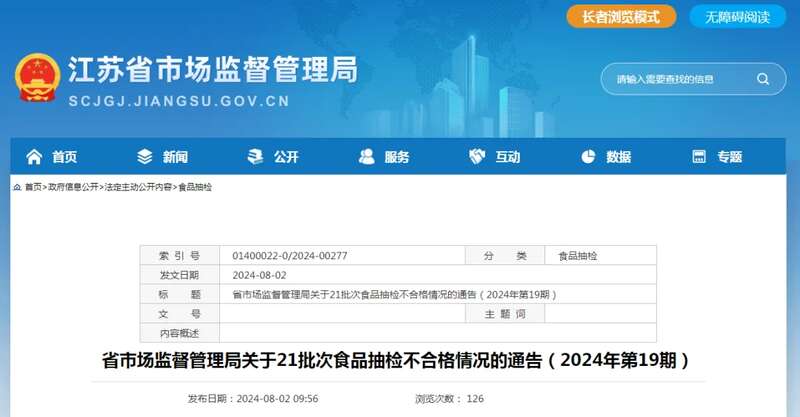
Task: Enable 长者浏览模式 elder browsing mode
Action: point(621,17)
